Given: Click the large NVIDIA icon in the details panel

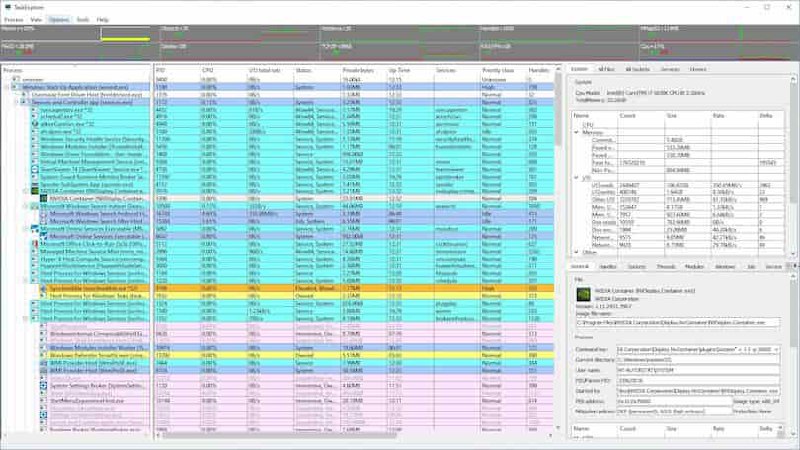Looking at the screenshot, I should point(584,294).
